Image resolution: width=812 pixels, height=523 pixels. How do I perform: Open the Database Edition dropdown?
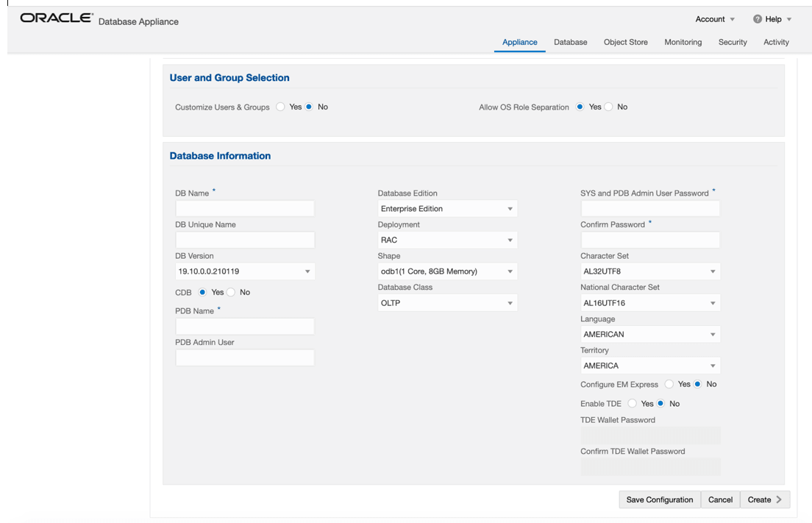pyautogui.click(x=447, y=208)
